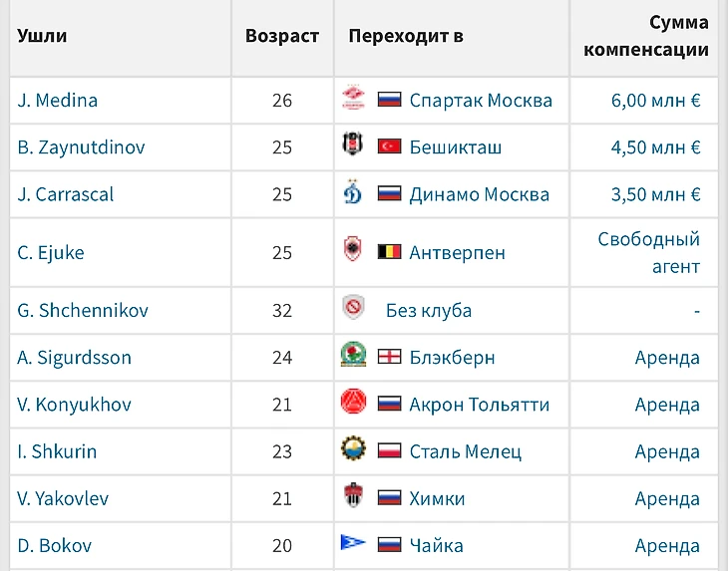Click the Belgian flag next to Антверпен
The image size is (728, 571).
pos(389,252)
